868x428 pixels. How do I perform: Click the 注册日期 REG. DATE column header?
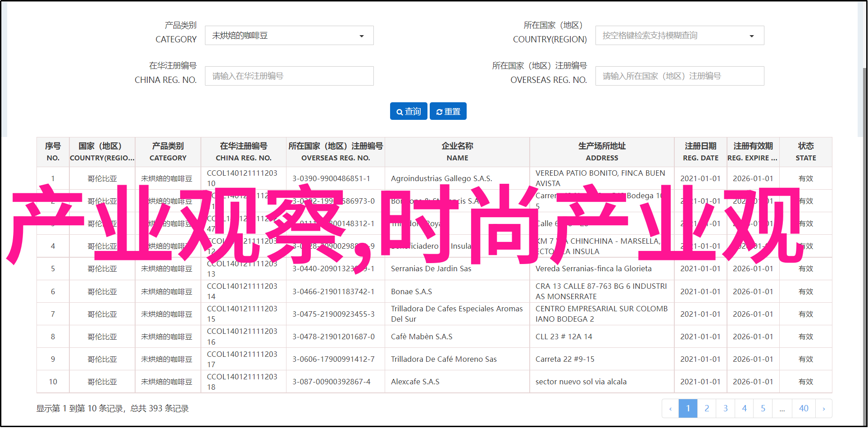pos(700,152)
